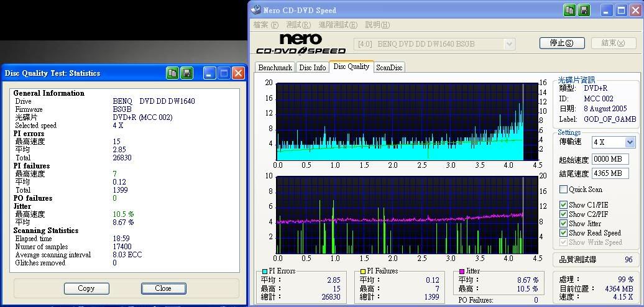
Task: Copy icon in Statistics window title bar
Action: click(x=173, y=73)
